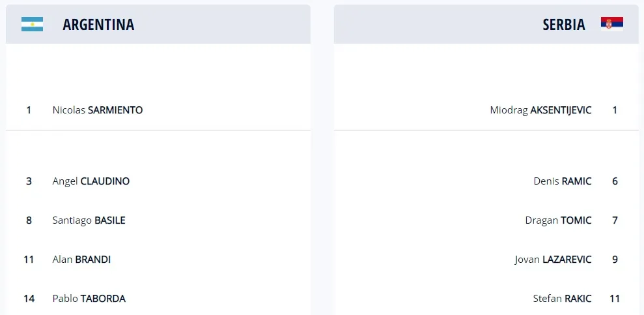Image resolution: width=644 pixels, height=315 pixels.
Task: Click the Serbia flag icon
Action: (612, 24)
